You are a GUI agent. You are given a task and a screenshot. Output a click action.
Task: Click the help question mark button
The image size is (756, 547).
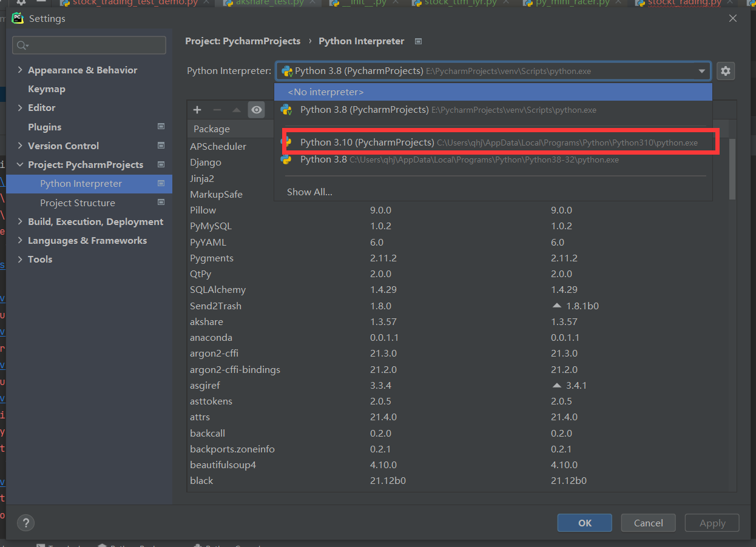[25, 523]
